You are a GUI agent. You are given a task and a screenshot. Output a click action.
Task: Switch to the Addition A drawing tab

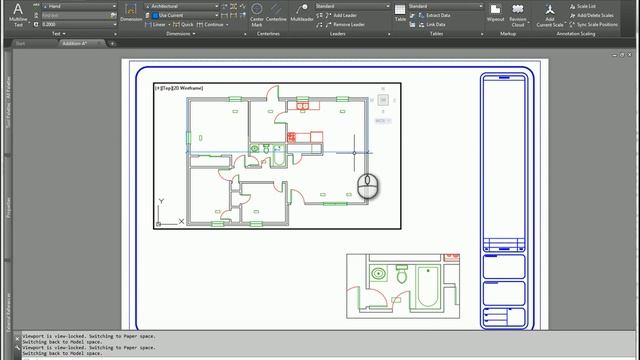(x=74, y=43)
